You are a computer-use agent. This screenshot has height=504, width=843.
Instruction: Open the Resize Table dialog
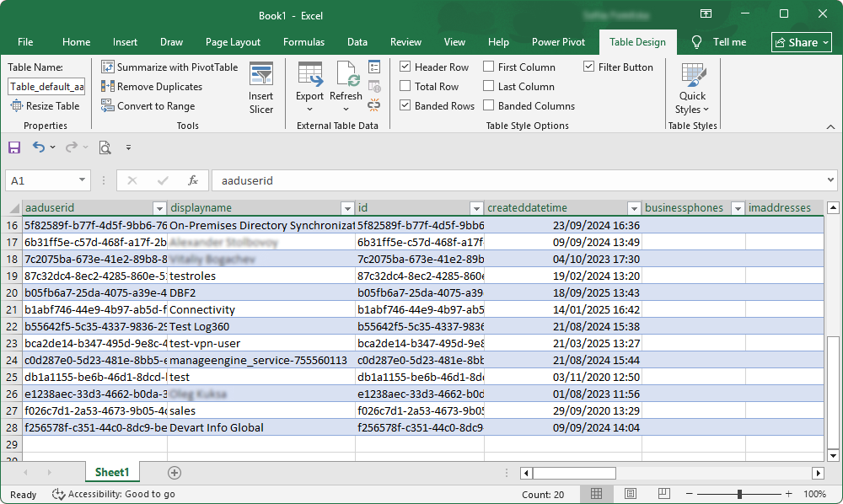(44, 105)
